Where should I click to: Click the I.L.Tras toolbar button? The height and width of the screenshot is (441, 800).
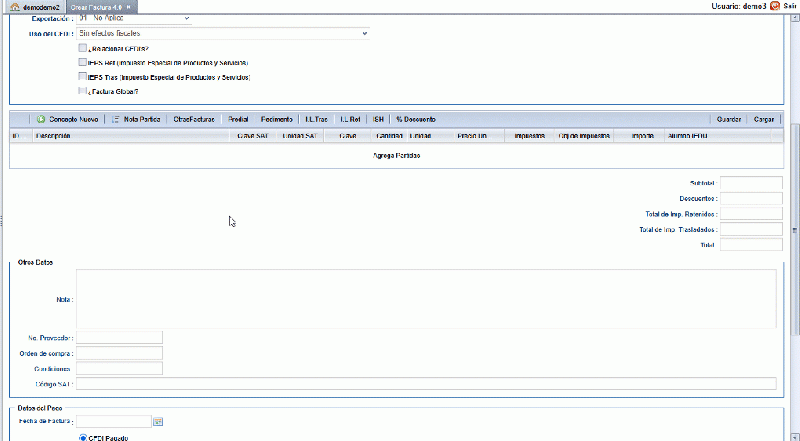tap(316, 119)
